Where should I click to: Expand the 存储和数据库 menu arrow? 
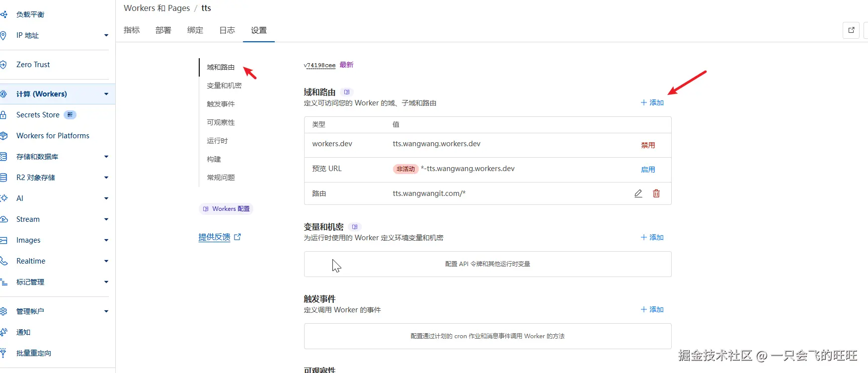tap(106, 157)
